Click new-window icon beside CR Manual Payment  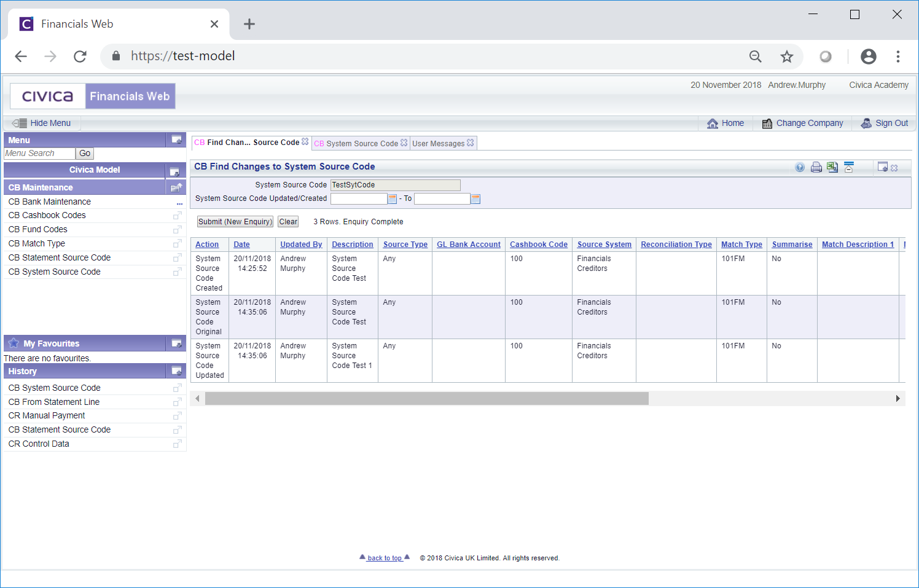click(178, 416)
